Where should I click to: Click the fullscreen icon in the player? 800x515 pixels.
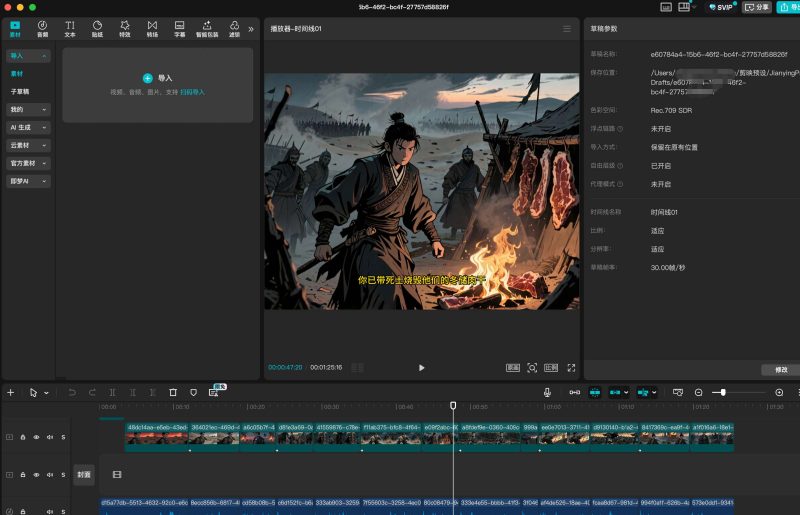pyautogui.click(x=572, y=368)
